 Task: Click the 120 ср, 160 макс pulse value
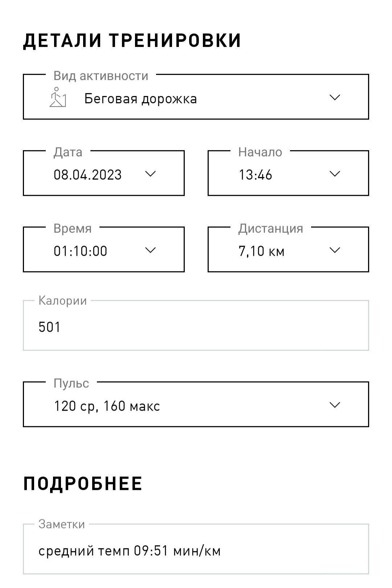pos(107,406)
